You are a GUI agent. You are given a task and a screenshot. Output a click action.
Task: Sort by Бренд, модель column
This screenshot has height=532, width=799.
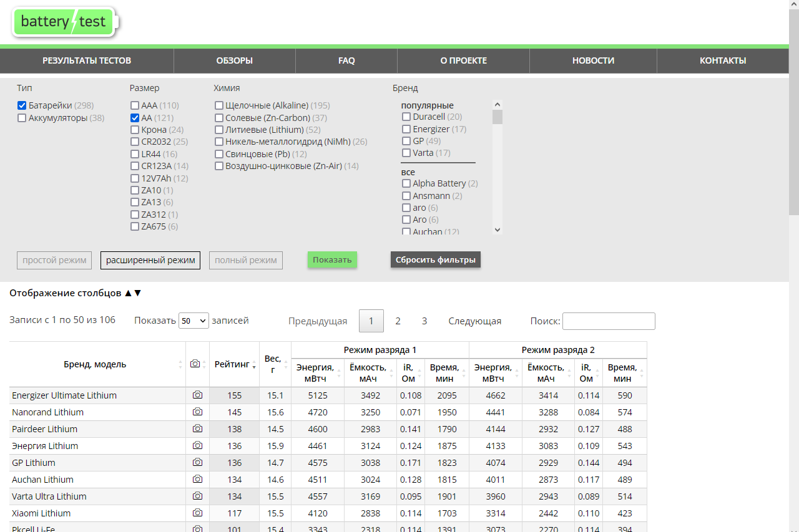click(x=97, y=364)
